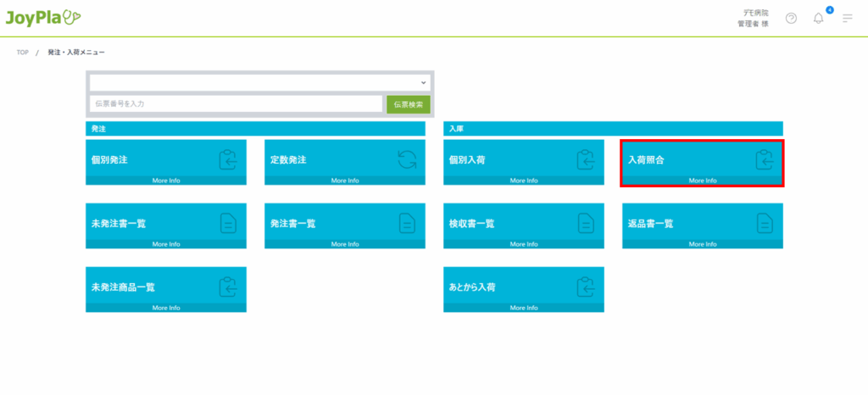This screenshot has width=868, height=395.
Task: Click the 個別発注 clipboard icon
Action: 228,159
